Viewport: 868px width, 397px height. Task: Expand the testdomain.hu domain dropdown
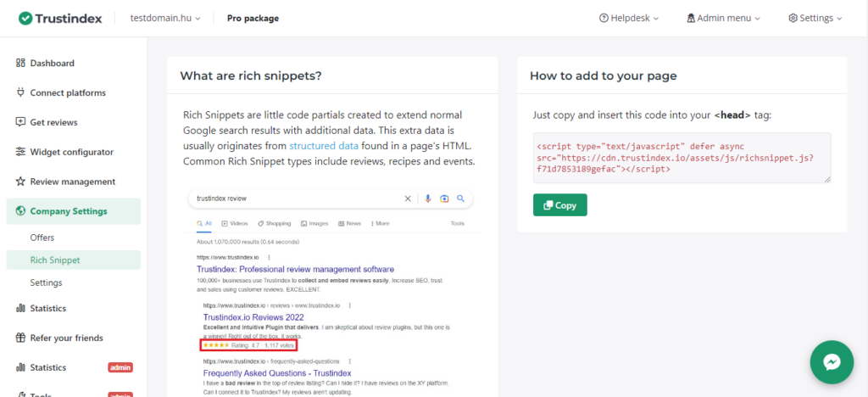pos(164,18)
